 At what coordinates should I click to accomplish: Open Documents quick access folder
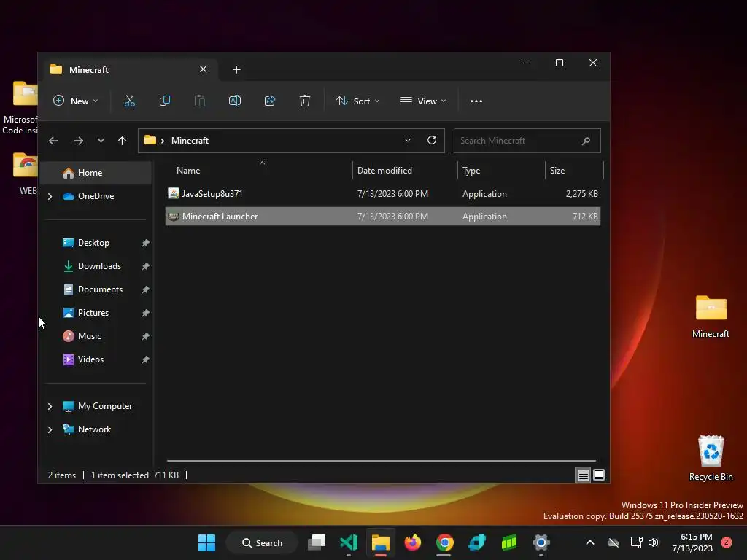pyautogui.click(x=100, y=289)
